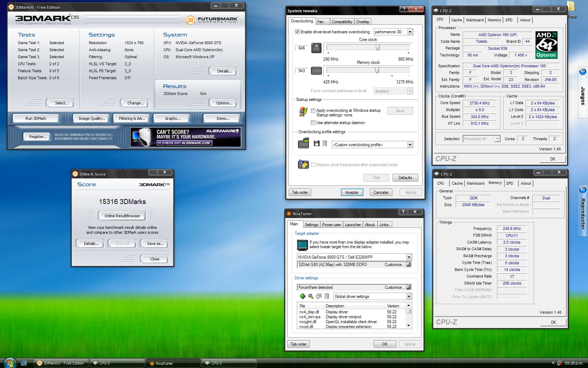Delete overclocking profile with trash icon

pos(325,144)
